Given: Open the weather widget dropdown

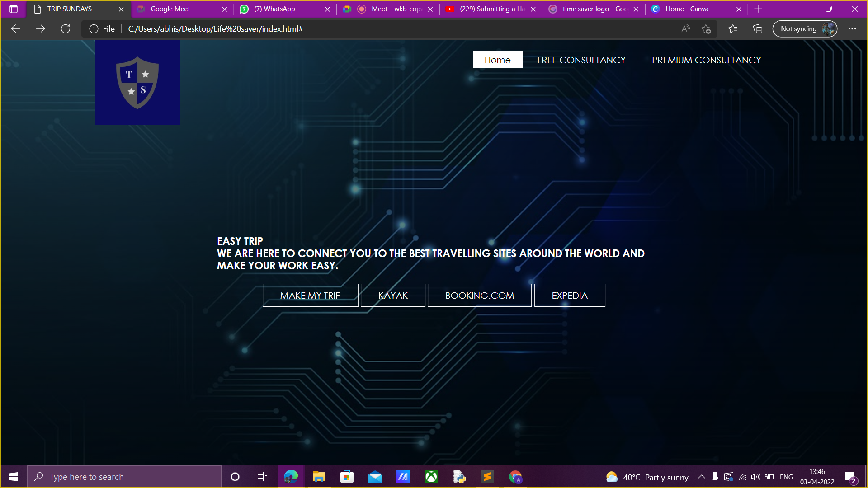Looking at the screenshot, I should click(647, 477).
